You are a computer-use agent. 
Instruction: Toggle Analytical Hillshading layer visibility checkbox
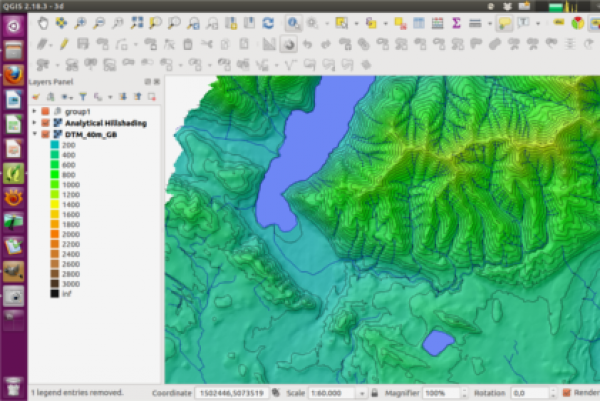(45, 122)
